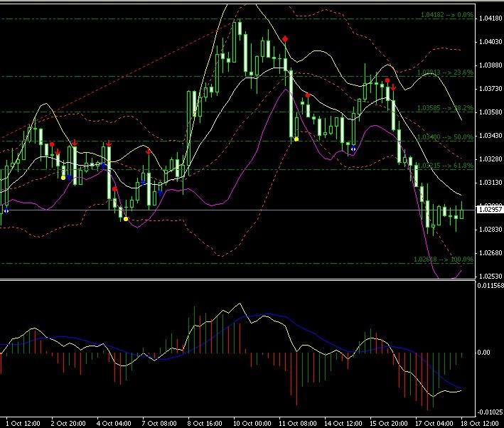
Task: Click price scale value 1.02530
Action: tap(490, 277)
